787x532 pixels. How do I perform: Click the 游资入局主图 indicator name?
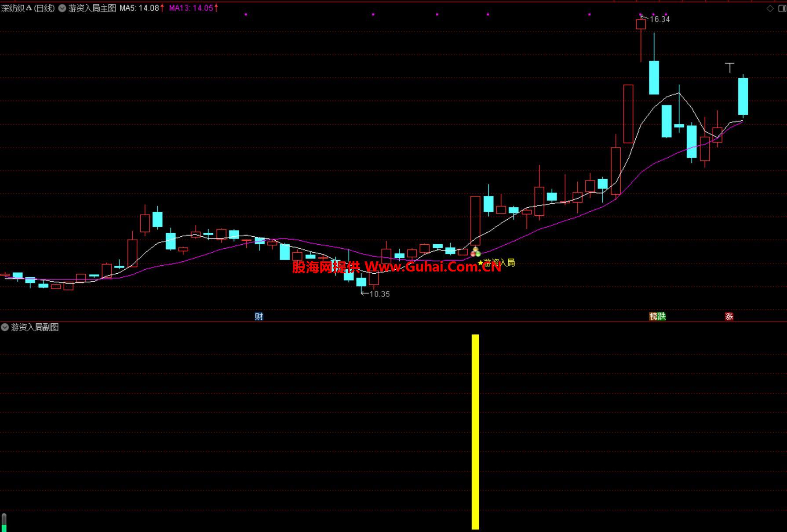92,8
